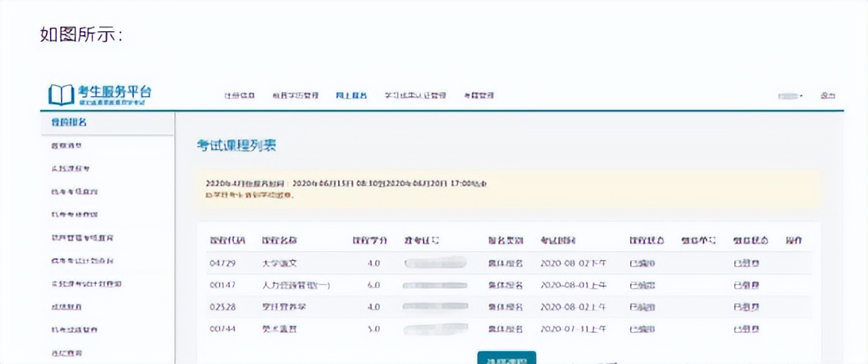The height and width of the screenshot is (364, 868).
Task: Click 集体报名 in the 04729 row
Action: [x=505, y=263]
